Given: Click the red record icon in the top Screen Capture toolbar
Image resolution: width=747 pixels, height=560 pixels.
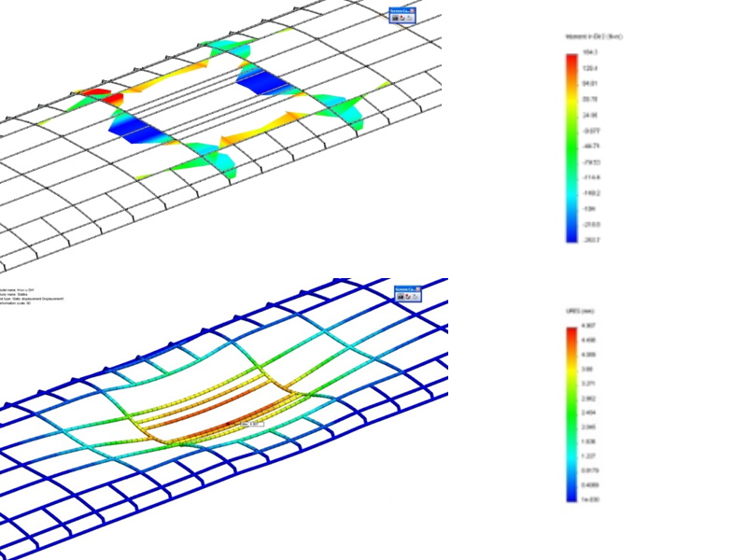Looking at the screenshot, I should coord(402,18).
